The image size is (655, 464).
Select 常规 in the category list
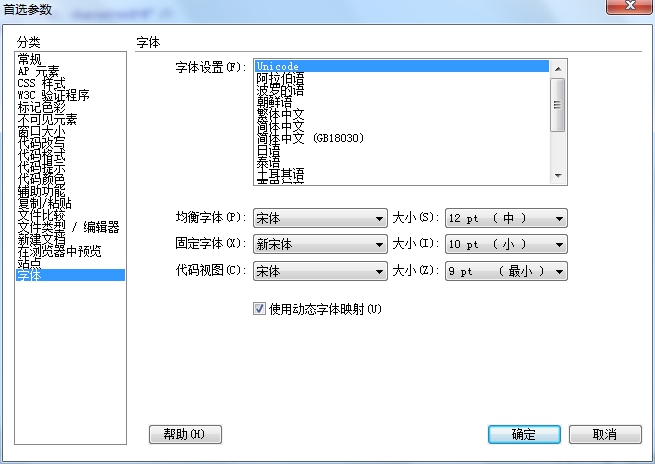click(x=30, y=60)
